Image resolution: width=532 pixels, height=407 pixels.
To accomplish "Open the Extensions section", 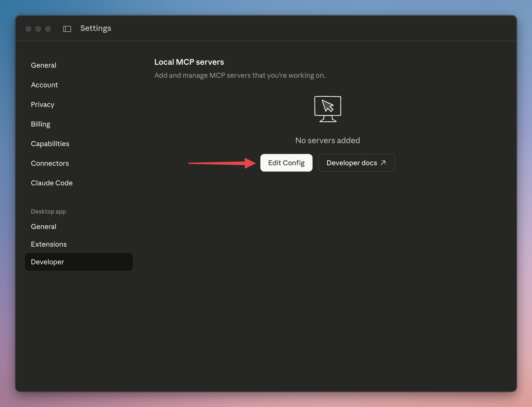I will point(49,244).
